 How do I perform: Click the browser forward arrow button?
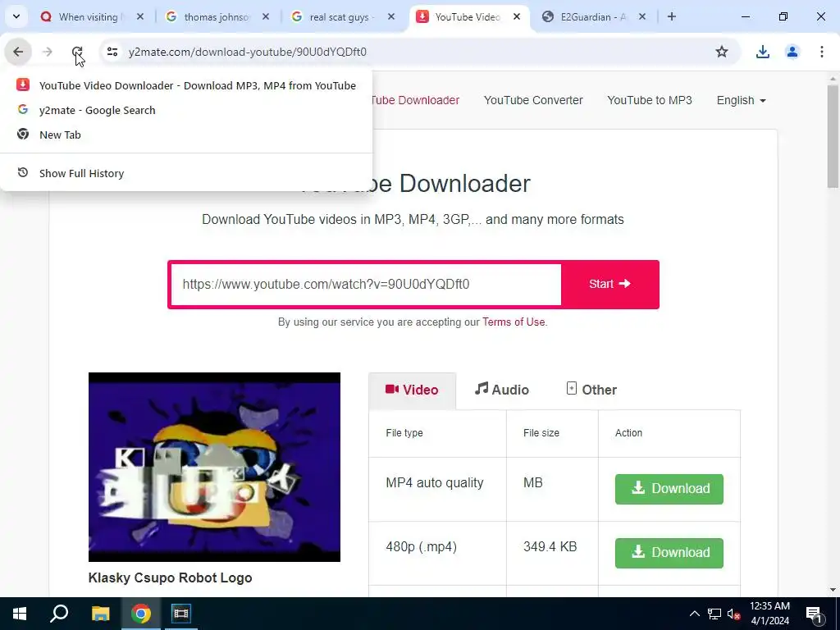click(x=48, y=52)
